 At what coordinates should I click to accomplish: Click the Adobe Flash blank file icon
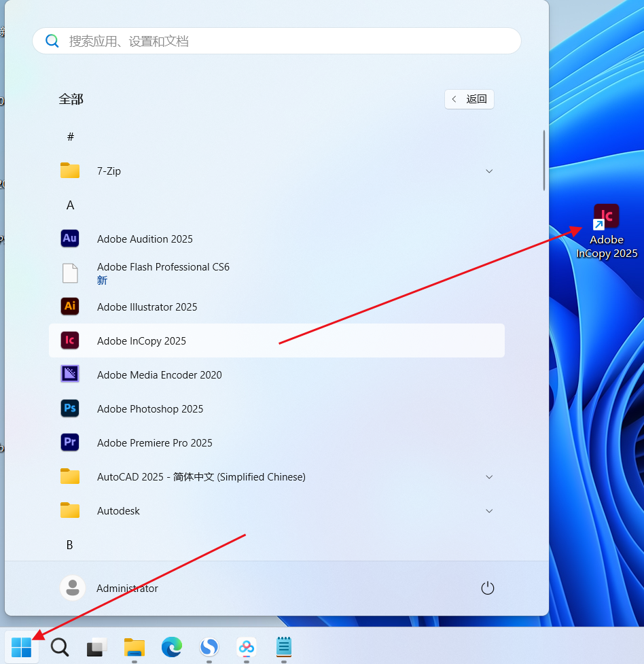click(70, 273)
